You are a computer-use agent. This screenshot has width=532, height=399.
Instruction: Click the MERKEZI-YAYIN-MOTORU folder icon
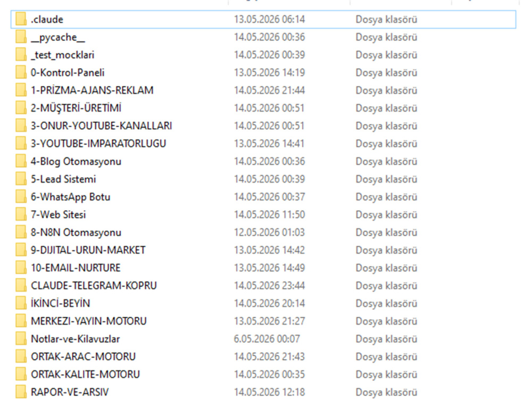(x=21, y=321)
